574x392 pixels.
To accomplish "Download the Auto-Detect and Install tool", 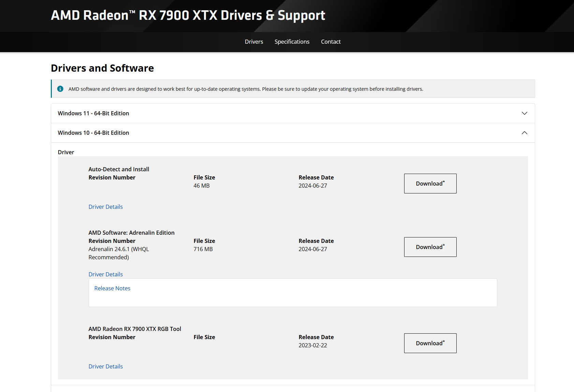I will tap(430, 184).
